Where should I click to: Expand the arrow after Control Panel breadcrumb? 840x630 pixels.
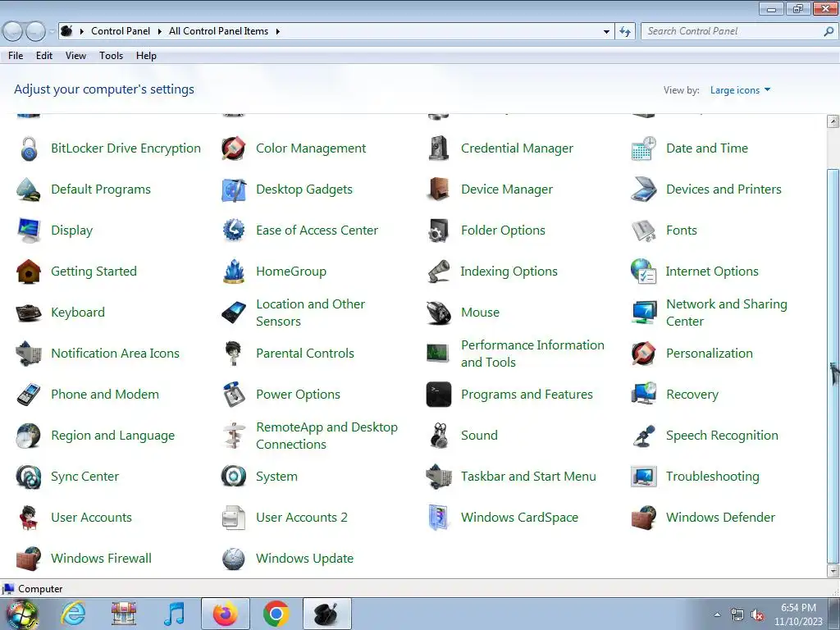point(160,32)
